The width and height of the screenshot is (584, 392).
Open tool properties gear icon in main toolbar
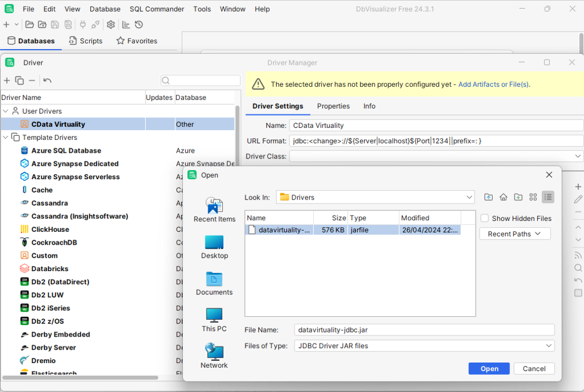tap(111, 25)
